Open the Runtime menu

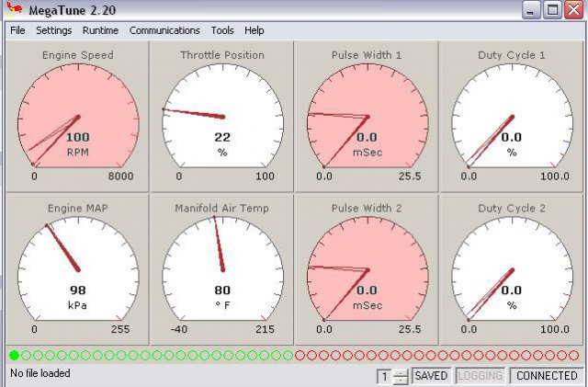pos(100,30)
